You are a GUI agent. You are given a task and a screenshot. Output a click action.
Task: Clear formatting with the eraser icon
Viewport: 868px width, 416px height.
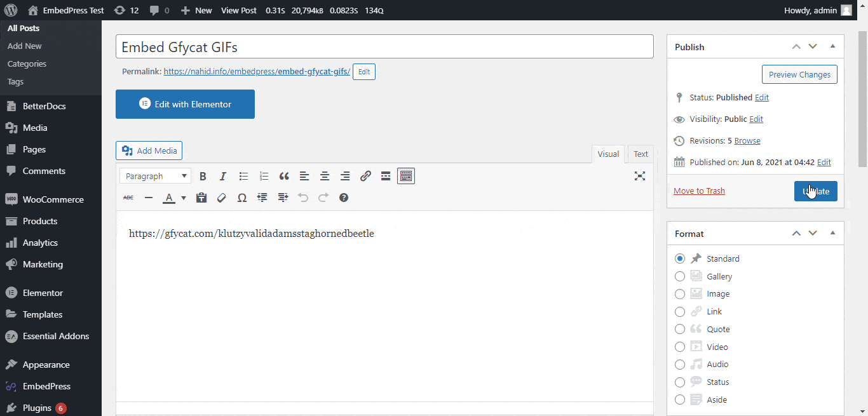222,198
